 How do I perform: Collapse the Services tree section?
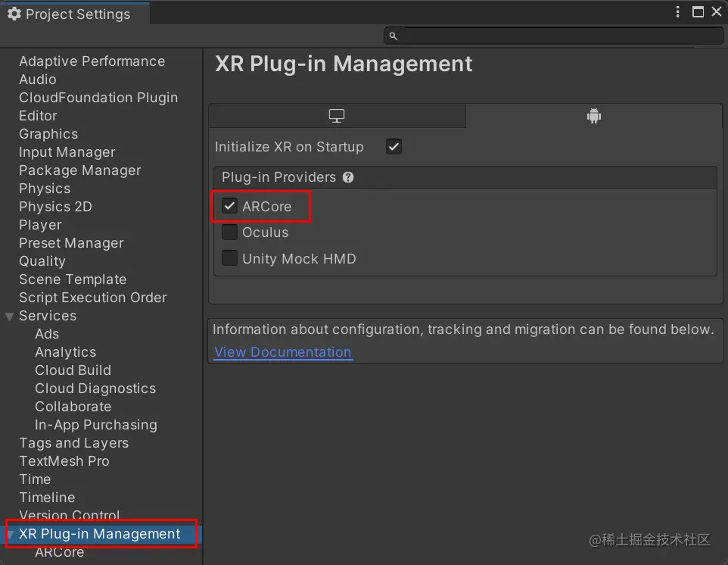(9, 317)
